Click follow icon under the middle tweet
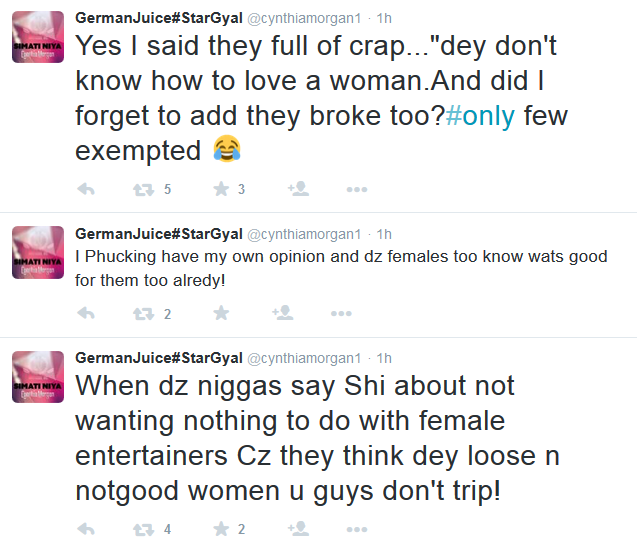637x551 pixels. point(282,313)
